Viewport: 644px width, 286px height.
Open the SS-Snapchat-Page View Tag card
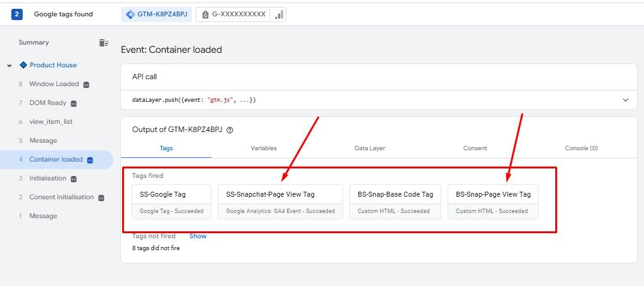pyautogui.click(x=280, y=202)
